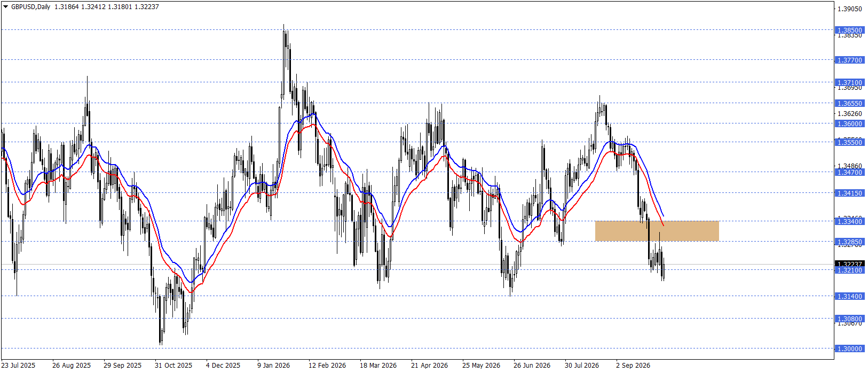Click the 1.34860 price scale value
This screenshot has width=868, height=372.
point(849,166)
